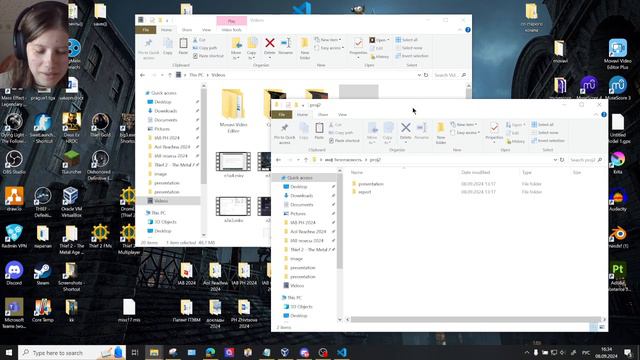Click nav pane vertical scrollbar in proj2 window
This screenshot has height=360, width=640.
(340, 222)
